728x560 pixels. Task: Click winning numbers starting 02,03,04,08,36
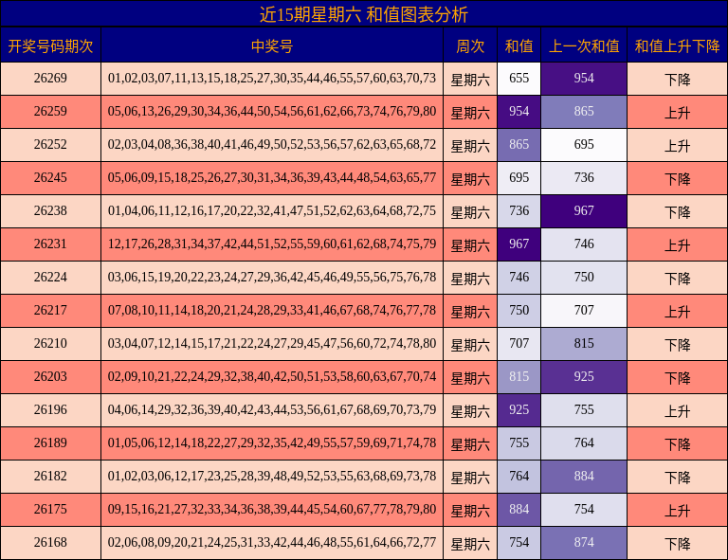click(x=272, y=144)
